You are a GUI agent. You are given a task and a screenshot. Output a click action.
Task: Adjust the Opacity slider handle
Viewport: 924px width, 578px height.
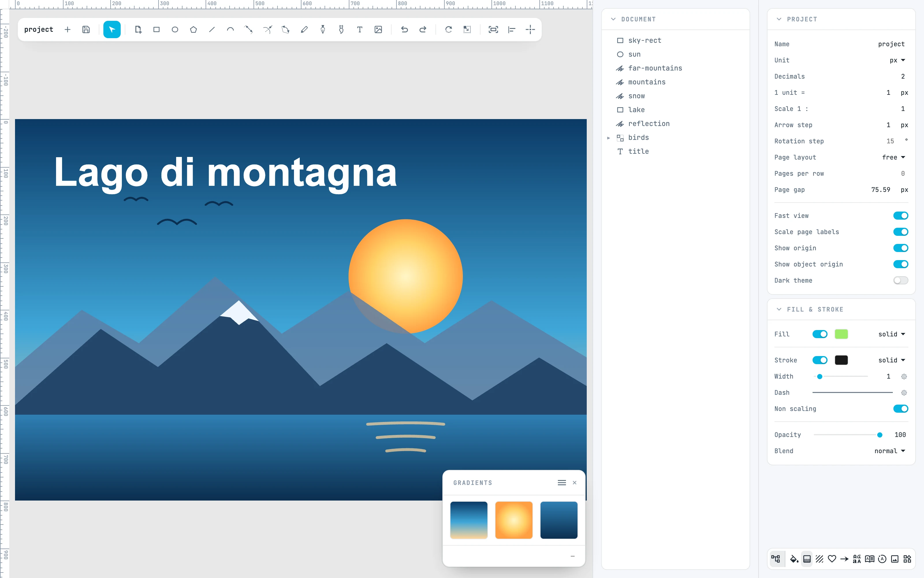pyautogui.click(x=880, y=435)
